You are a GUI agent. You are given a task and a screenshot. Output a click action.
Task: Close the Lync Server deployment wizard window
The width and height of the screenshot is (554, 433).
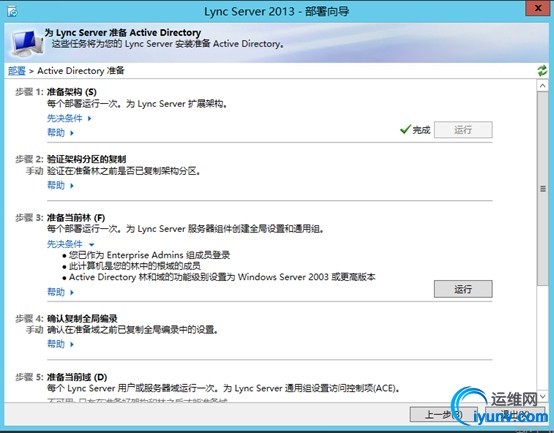537,9
